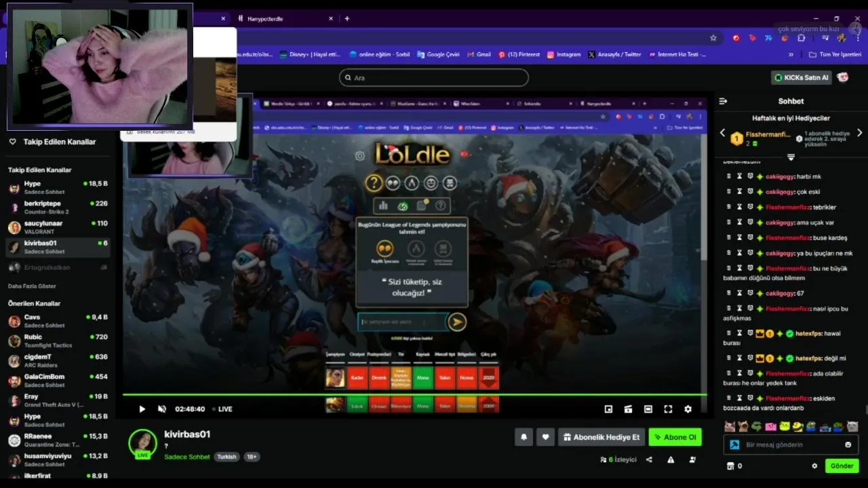
Task: Open the Gmail bookmark
Action: (479, 54)
